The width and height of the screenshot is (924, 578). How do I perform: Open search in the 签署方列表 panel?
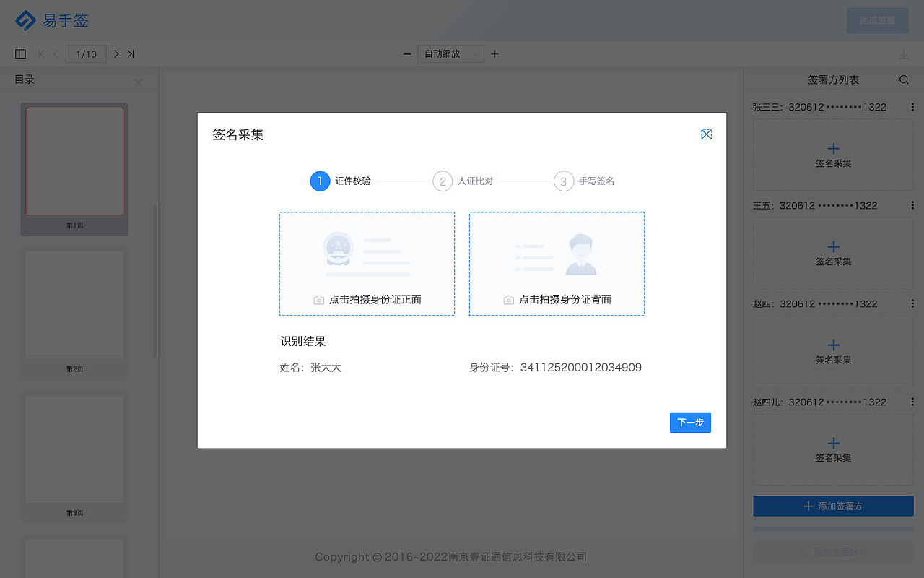click(904, 79)
